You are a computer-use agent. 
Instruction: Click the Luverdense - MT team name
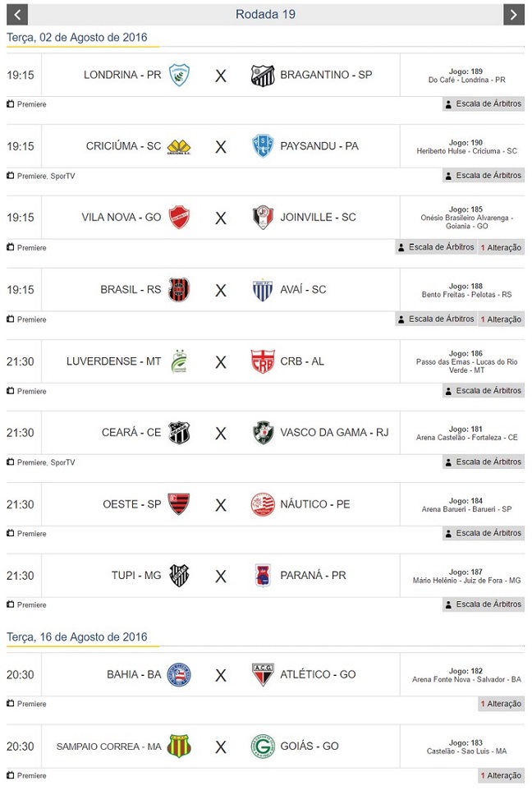[114, 361]
